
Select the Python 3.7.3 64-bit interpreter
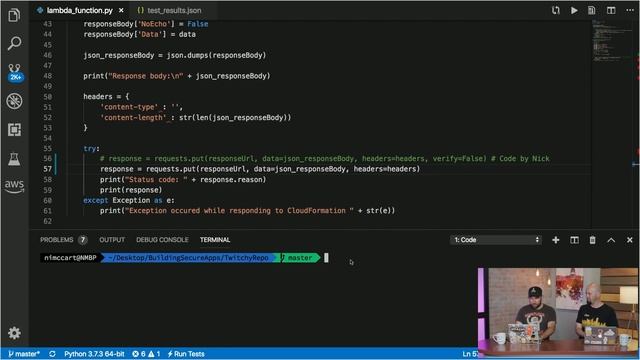pyautogui.click(x=94, y=354)
